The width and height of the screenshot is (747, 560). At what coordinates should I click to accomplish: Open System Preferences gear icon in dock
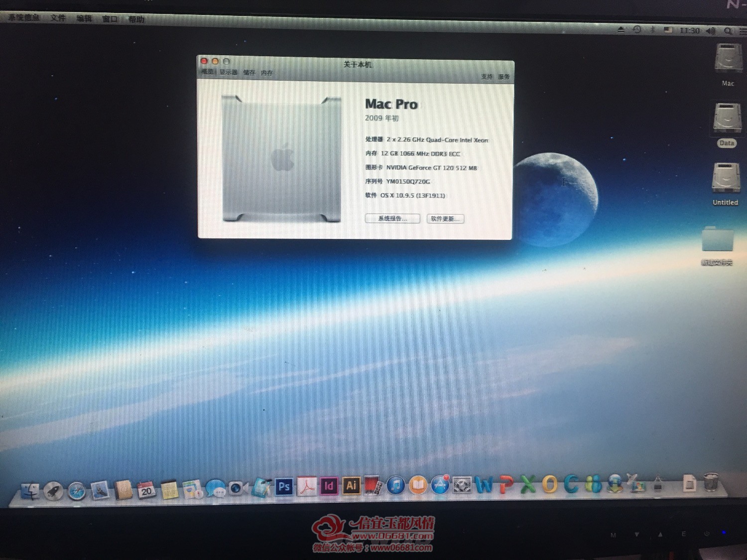click(462, 485)
